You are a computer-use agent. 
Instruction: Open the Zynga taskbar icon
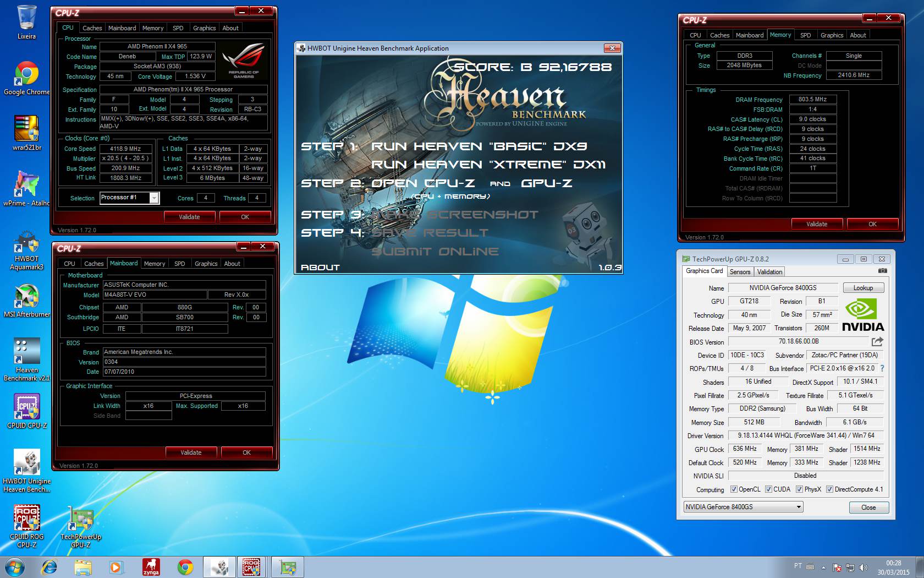151,567
